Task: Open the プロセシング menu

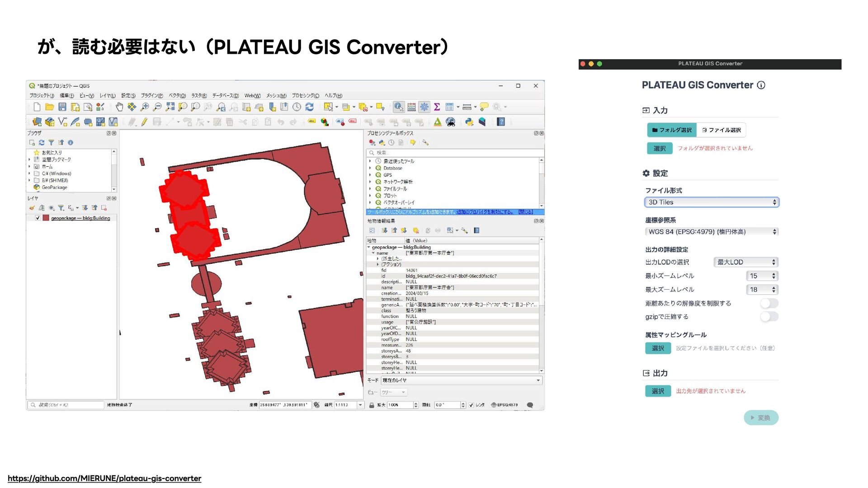Action: (305, 96)
